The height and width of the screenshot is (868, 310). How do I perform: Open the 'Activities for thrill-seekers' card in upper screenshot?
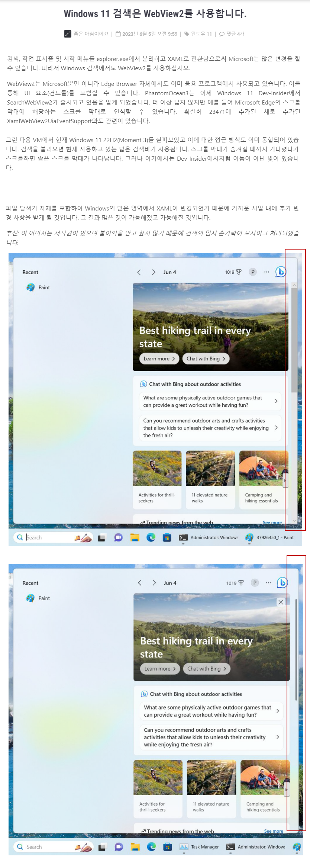(157, 480)
